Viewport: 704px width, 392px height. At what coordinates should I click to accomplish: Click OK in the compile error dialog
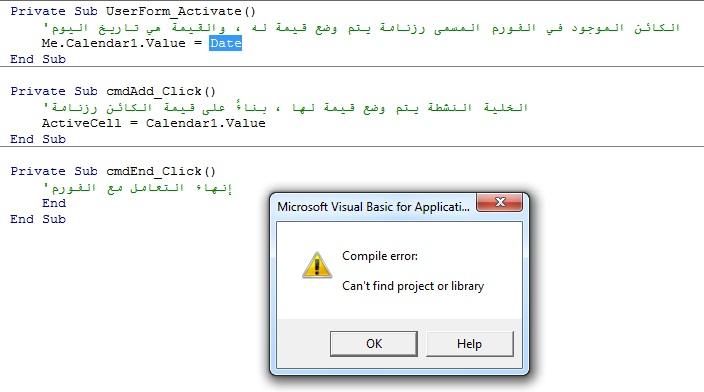click(x=374, y=344)
